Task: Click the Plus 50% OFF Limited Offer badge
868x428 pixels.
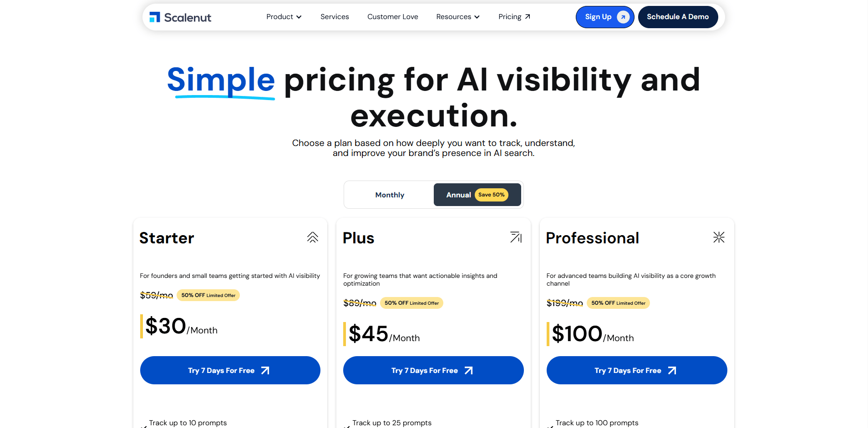Action: (411, 303)
